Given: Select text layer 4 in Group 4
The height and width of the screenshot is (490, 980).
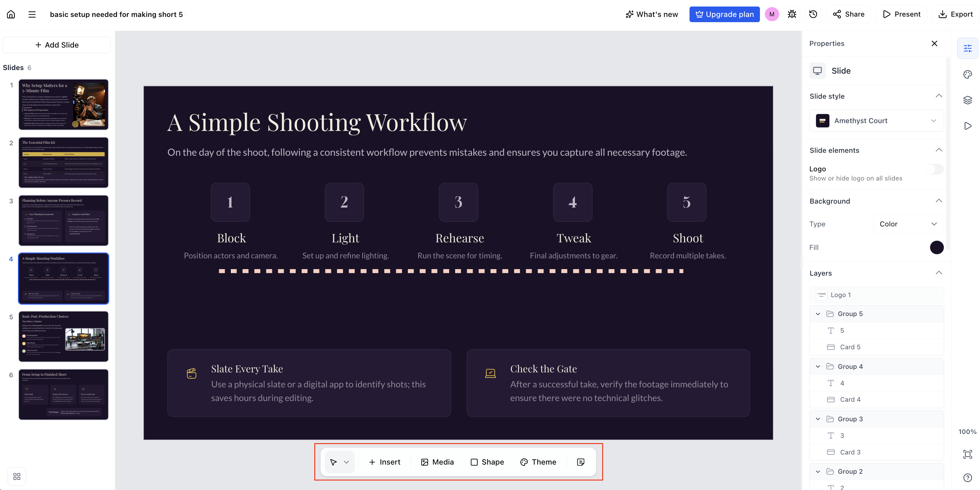Looking at the screenshot, I should point(877,383).
